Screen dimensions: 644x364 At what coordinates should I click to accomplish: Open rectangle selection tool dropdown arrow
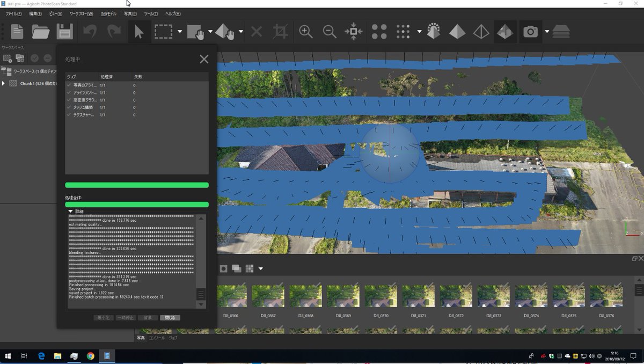click(x=180, y=32)
